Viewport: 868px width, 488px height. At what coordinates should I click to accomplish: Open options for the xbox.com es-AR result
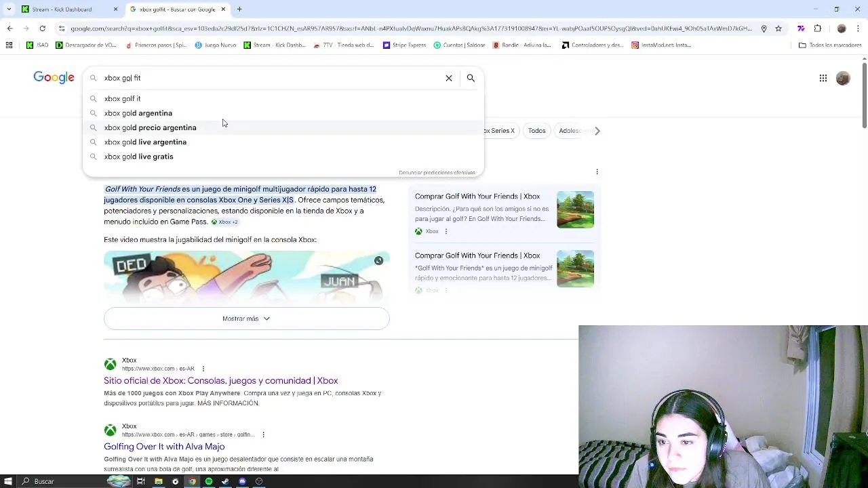coord(203,369)
